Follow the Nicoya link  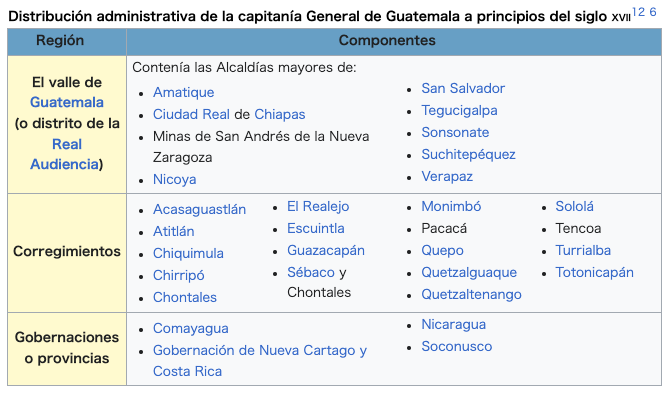(175, 179)
